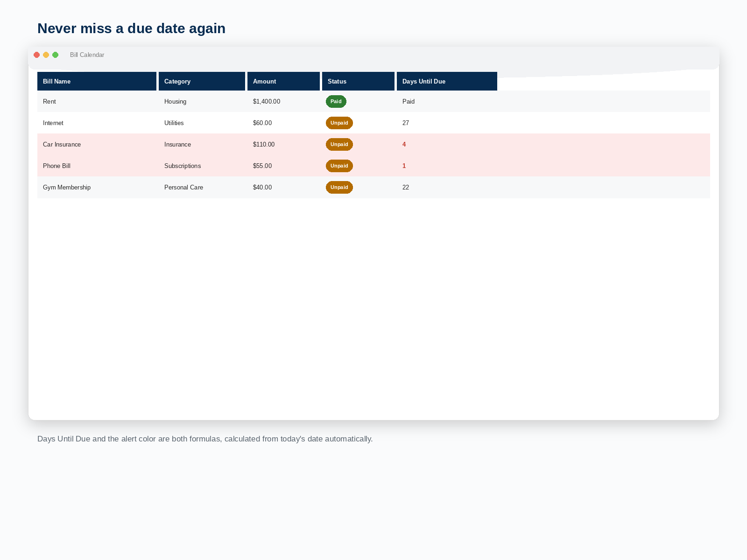Click the green Paid status badge for Rent

336,101
